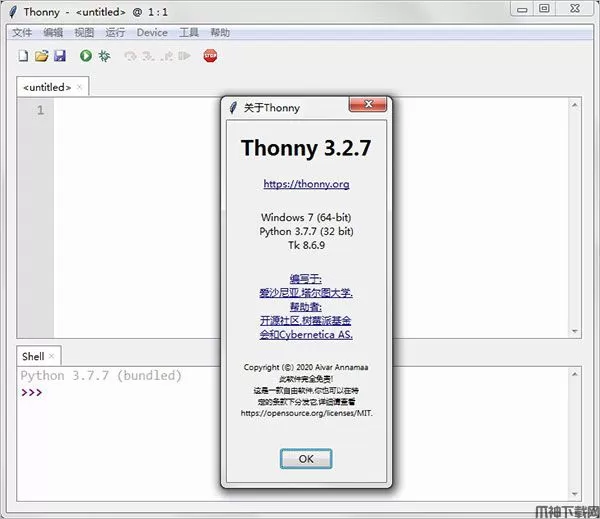Follow the 会和Cybernetica AS. link
Viewport: 600px width, 519px height.
[306, 335]
